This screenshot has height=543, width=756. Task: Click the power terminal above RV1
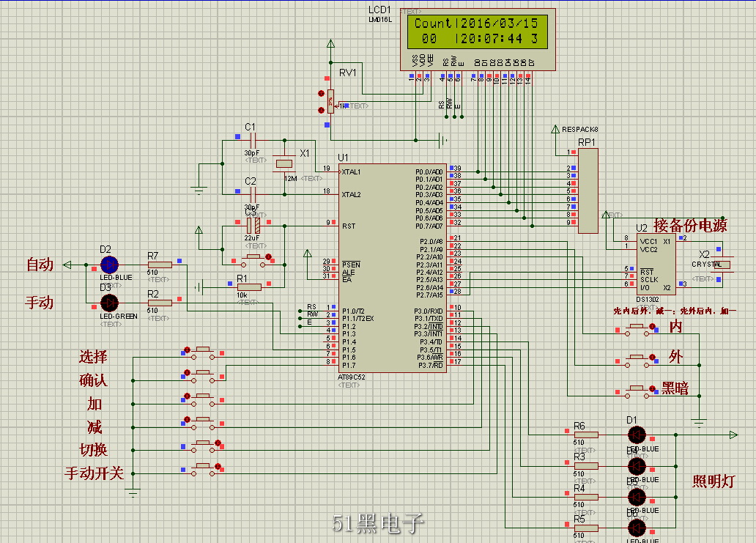(331, 44)
